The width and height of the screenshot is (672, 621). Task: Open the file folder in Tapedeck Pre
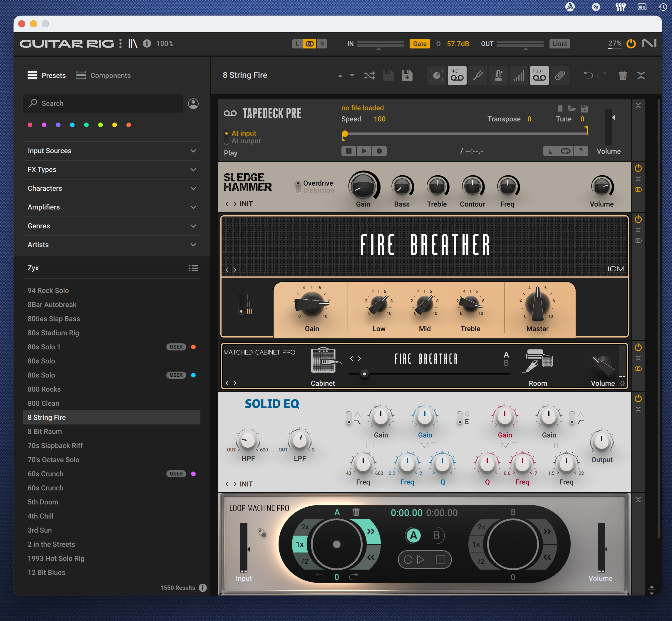tap(572, 108)
